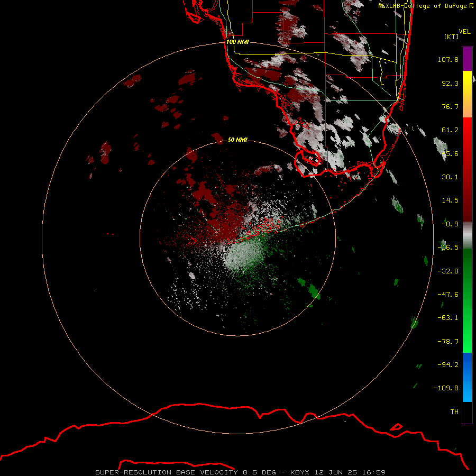476x476 pixels.
Task: Click the -0.9 legend value
Action: point(450,224)
